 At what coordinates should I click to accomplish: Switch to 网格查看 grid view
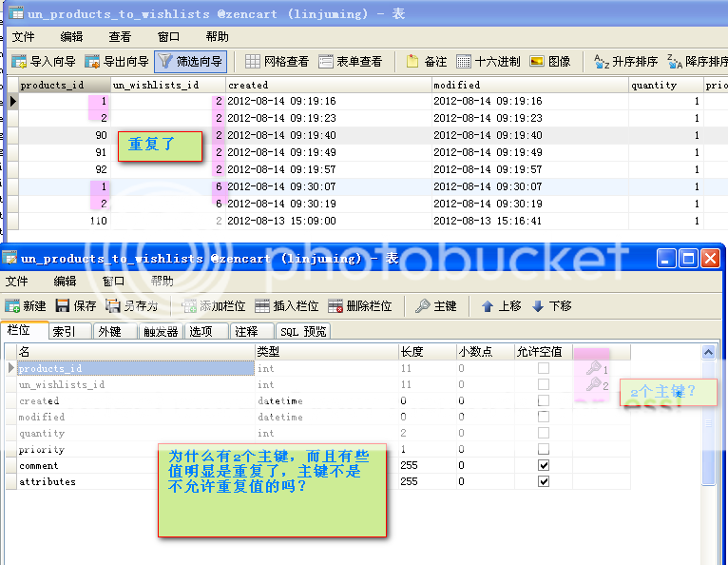[x=277, y=62]
